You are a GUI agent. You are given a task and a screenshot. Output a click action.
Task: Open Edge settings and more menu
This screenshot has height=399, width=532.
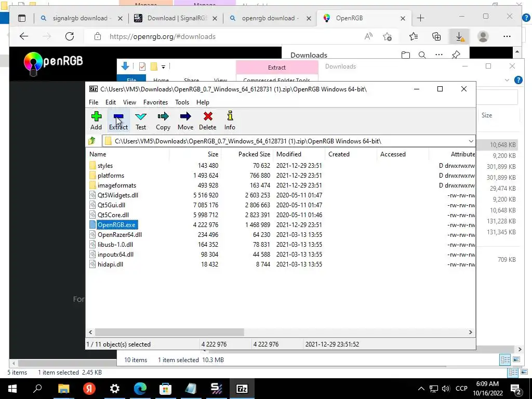[x=507, y=36]
